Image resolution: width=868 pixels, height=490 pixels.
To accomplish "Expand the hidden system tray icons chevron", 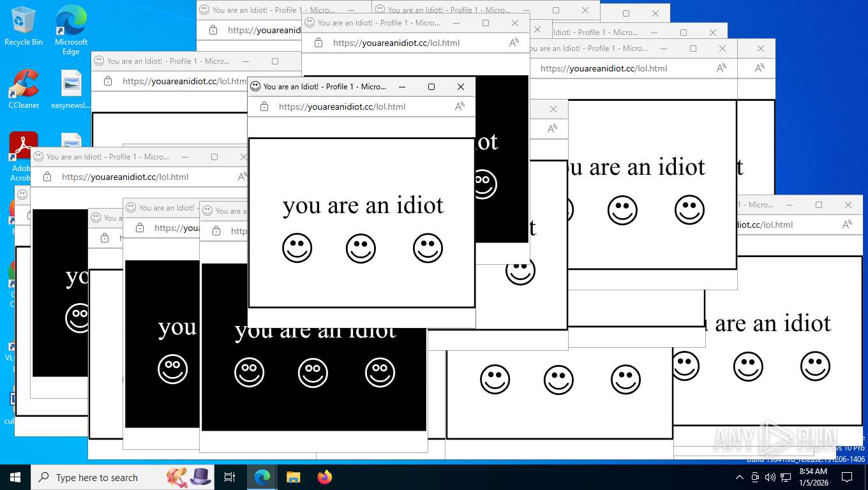I will pyautogui.click(x=740, y=477).
